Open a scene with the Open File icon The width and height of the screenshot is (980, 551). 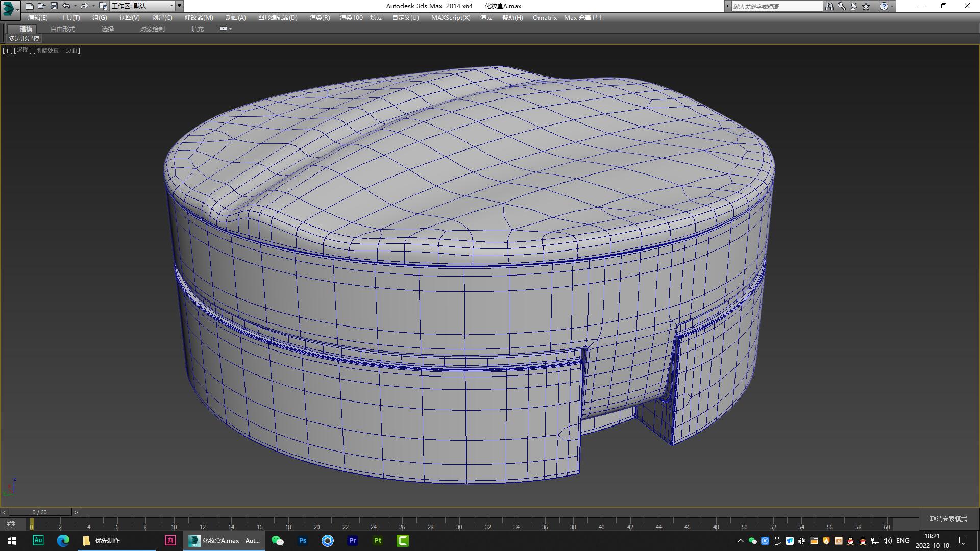click(41, 6)
